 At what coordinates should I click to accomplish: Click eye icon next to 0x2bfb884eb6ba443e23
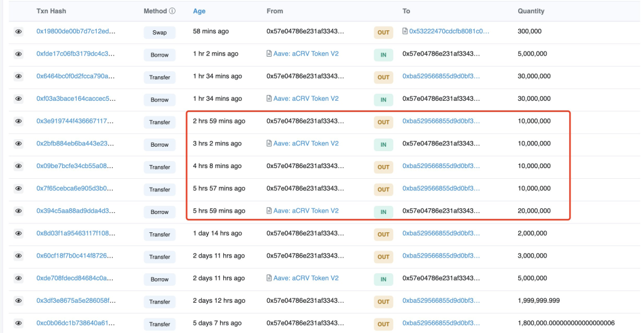coord(18,144)
